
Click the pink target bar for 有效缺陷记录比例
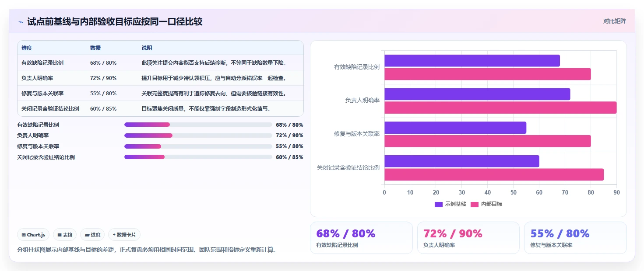click(488, 74)
